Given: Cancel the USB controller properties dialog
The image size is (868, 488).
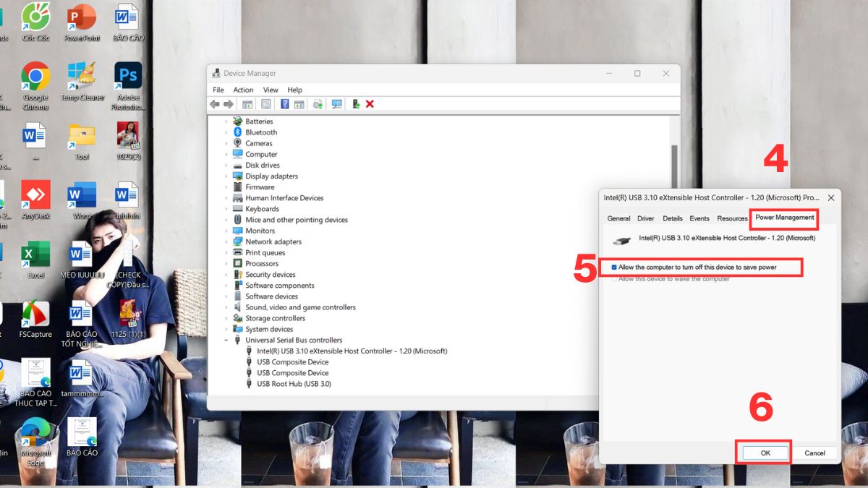Looking at the screenshot, I should point(816,453).
